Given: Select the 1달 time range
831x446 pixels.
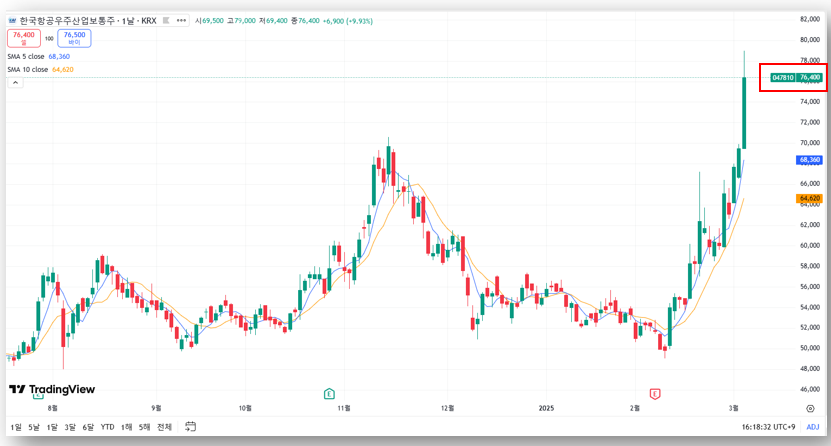Looking at the screenshot, I should 52,427.
